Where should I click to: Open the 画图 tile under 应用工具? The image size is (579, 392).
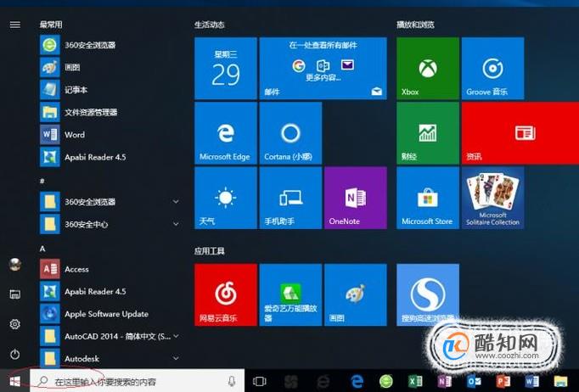356,294
